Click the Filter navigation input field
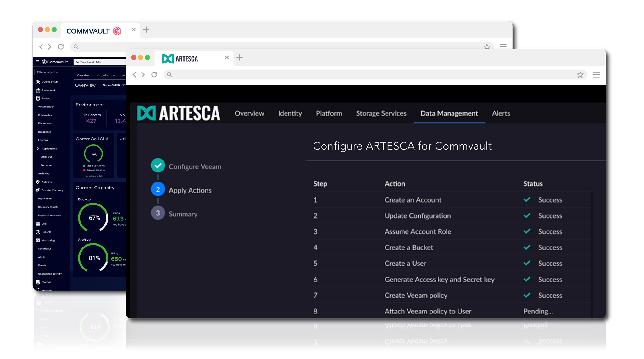Viewport: 644px width, 359px height. (x=51, y=72)
